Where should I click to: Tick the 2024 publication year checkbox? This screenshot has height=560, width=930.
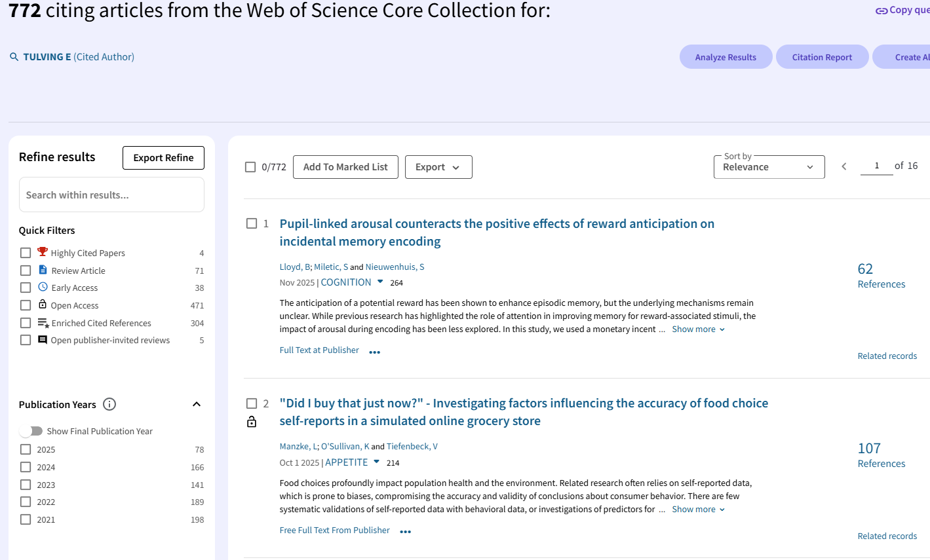pos(26,467)
